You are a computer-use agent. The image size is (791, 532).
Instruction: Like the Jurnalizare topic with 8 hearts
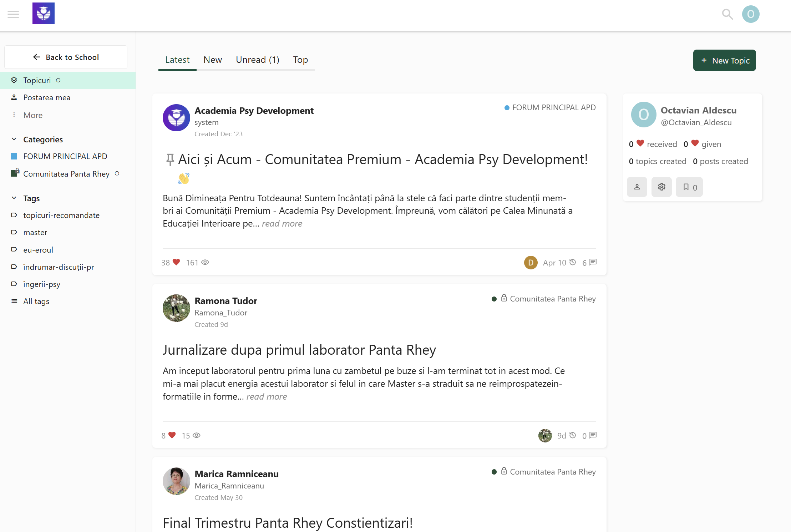172,435
